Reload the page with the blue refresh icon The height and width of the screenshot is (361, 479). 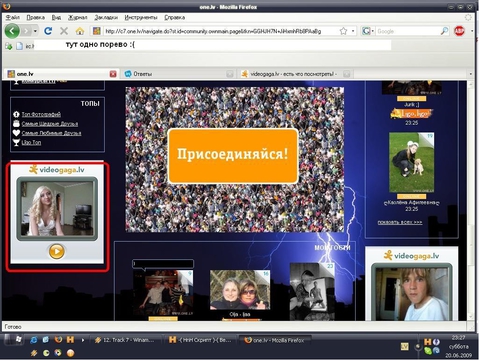pos(48,31)
